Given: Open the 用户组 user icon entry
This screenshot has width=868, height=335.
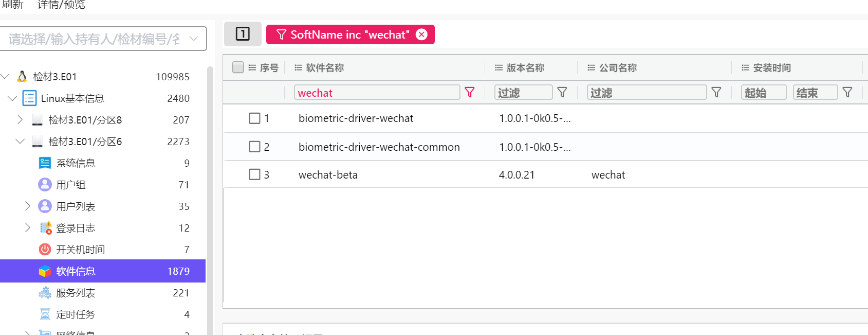Looking at the screenshot, I should (45, 185).
